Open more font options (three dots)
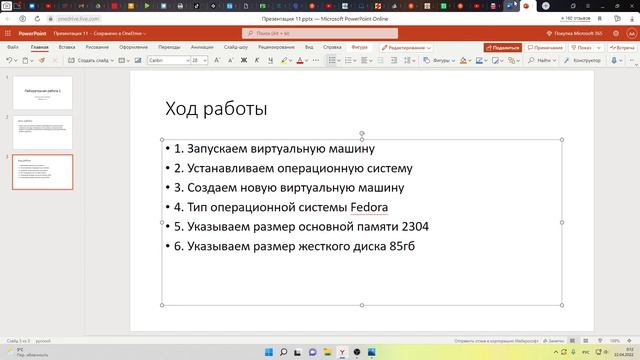The height and width of the screenshot is (360, 640). (316, 60)
